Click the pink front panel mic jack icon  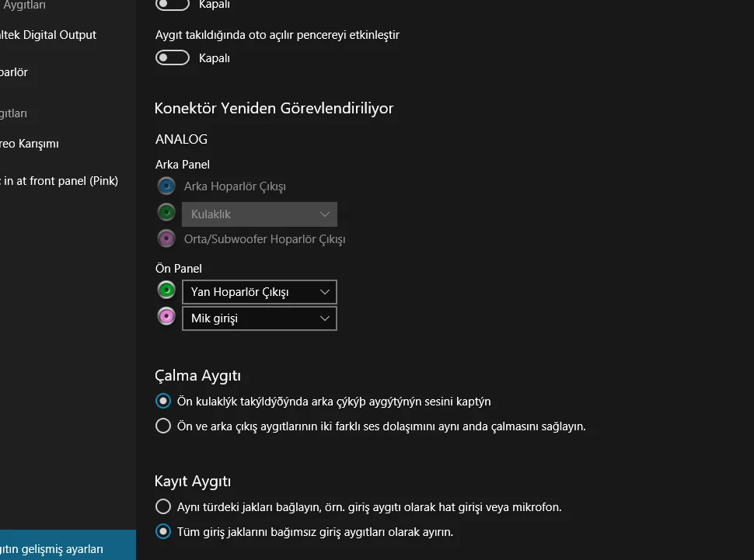[x=166, y=317]
